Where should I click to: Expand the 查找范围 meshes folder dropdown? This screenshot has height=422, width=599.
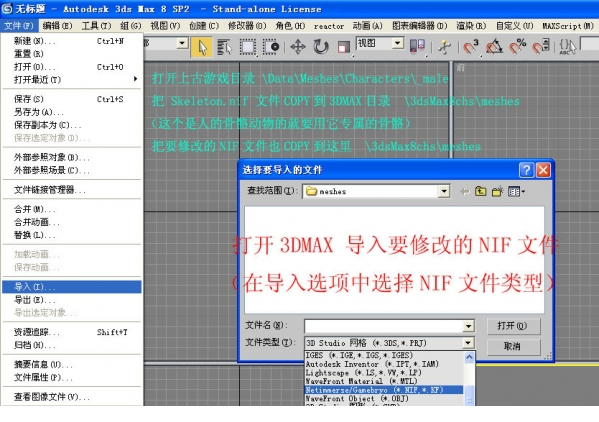(444, 191)
